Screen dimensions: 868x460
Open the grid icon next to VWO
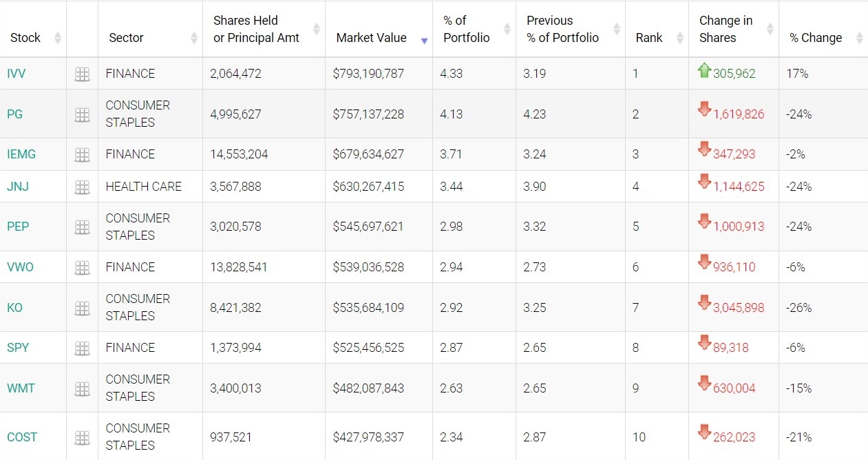82,268
